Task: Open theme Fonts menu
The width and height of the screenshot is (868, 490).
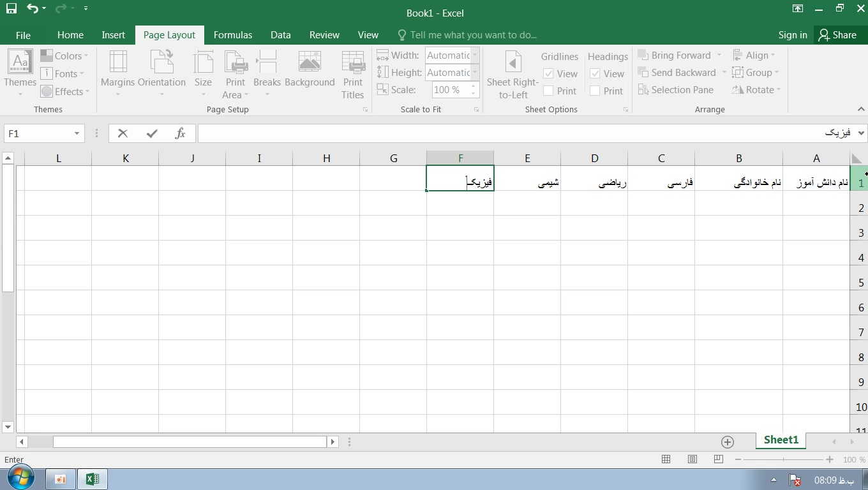Action: pyautogui.click(x=63, y=73)
